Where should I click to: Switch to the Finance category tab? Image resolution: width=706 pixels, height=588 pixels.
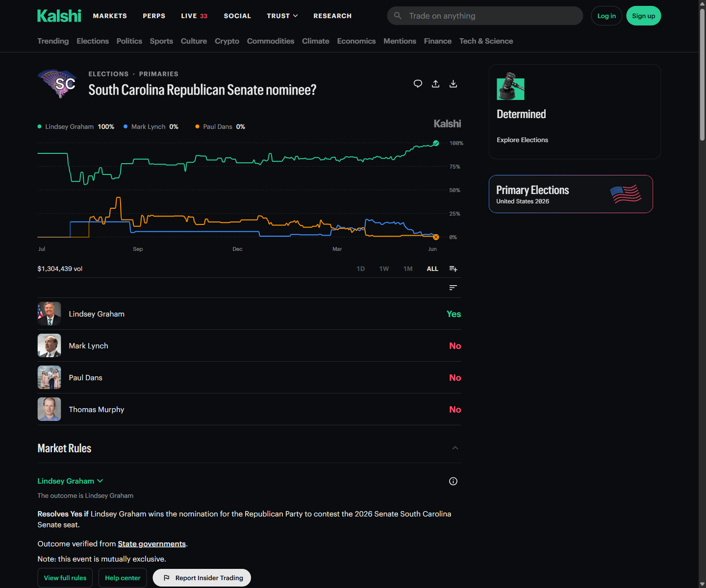coord(438,41)
